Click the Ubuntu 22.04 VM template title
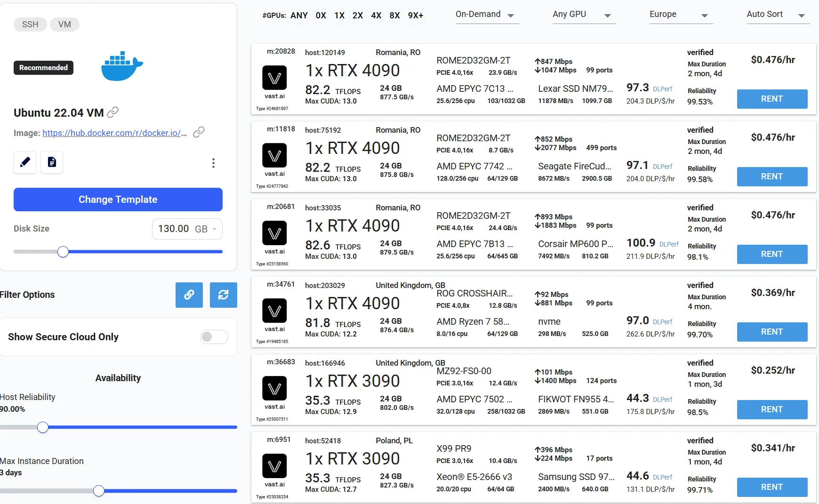This screenshot has height=504, width=819. (59, 113)
